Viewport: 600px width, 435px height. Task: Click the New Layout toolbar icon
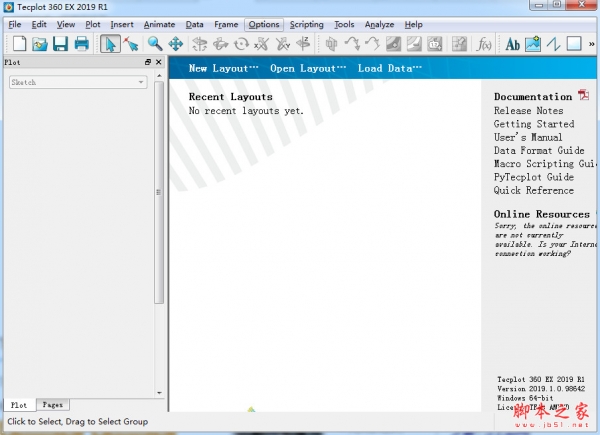tap(19, 43)
